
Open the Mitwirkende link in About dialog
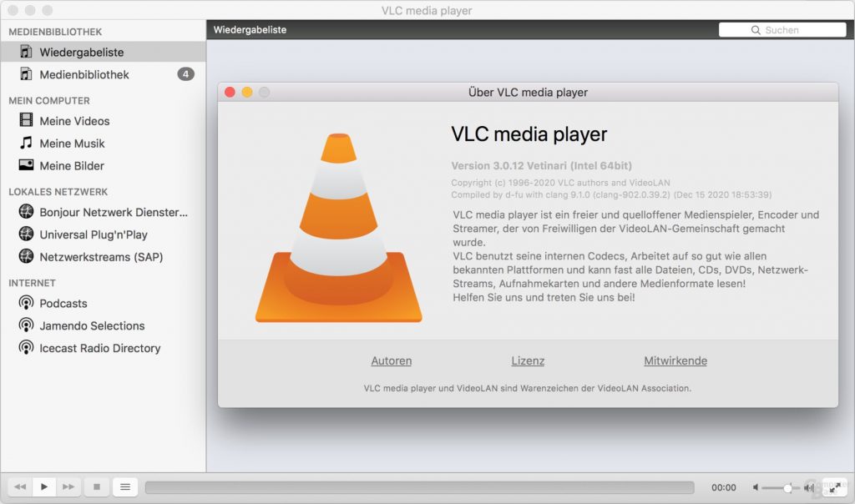675,360
